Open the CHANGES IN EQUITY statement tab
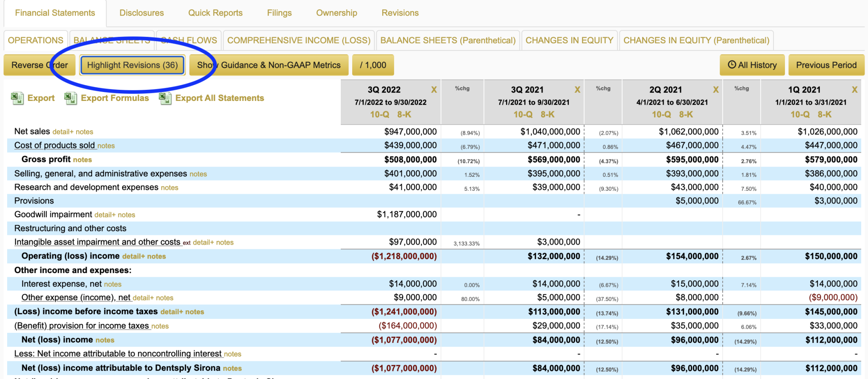This screenshot has width=868, height=379. (x=569, y=40)
